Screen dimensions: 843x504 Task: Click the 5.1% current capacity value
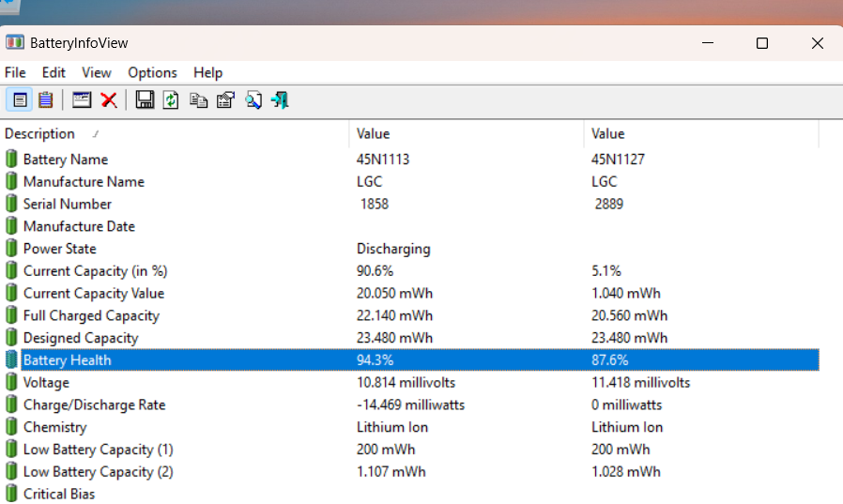(x=605, y=271)
